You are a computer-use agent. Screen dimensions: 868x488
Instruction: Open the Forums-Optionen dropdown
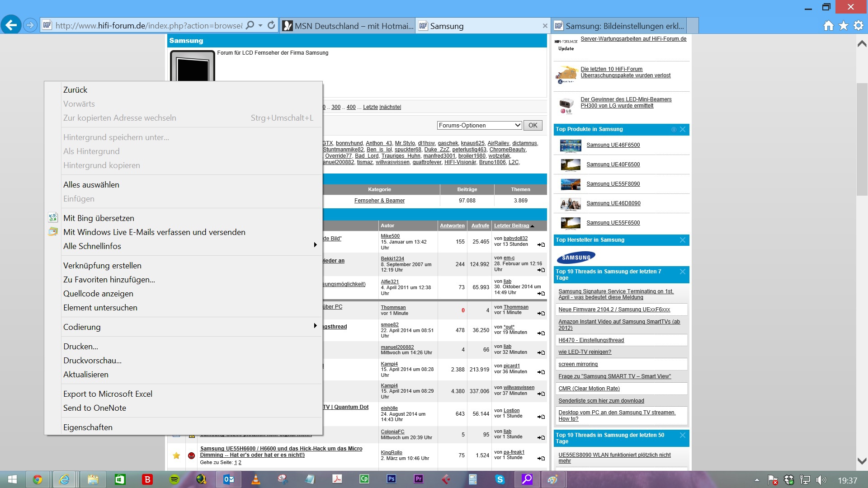click(x=479, y=125)
